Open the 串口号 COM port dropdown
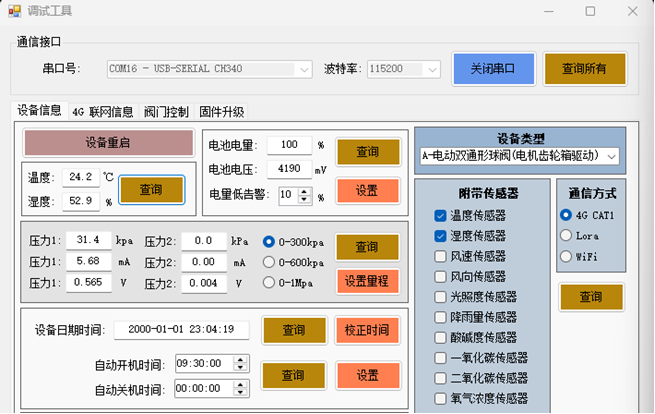 click(304, 69)
